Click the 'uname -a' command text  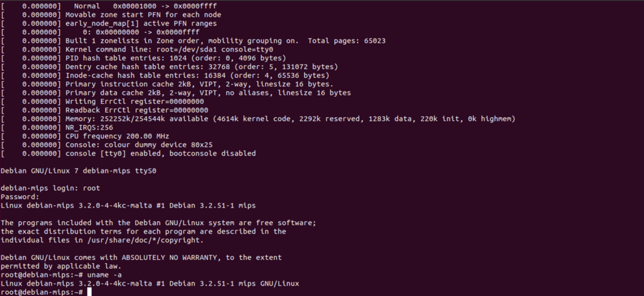pyautogui.click(x=104, y=275)
